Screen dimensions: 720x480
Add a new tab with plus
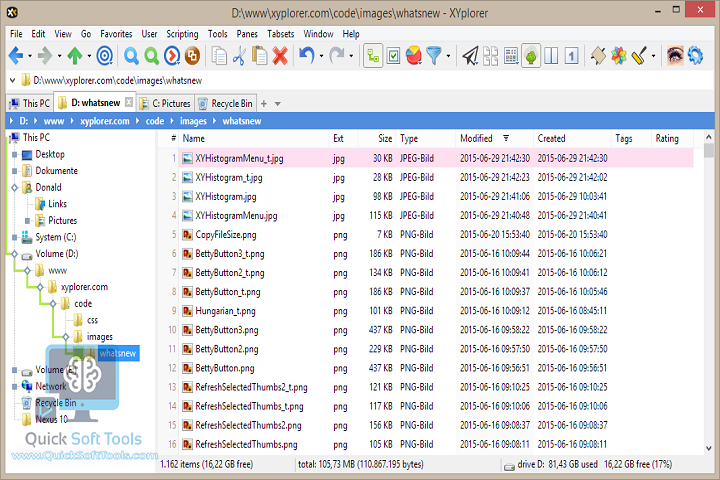[264, 104]
